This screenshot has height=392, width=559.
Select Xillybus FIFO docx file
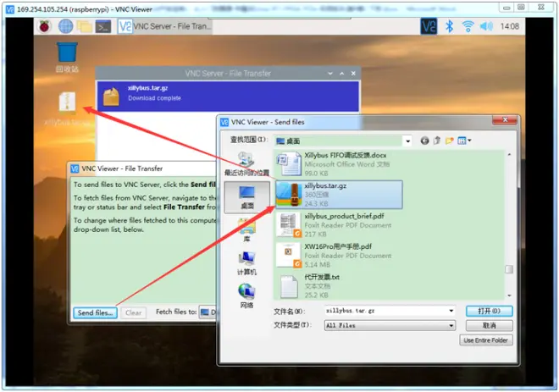point(339,164)
